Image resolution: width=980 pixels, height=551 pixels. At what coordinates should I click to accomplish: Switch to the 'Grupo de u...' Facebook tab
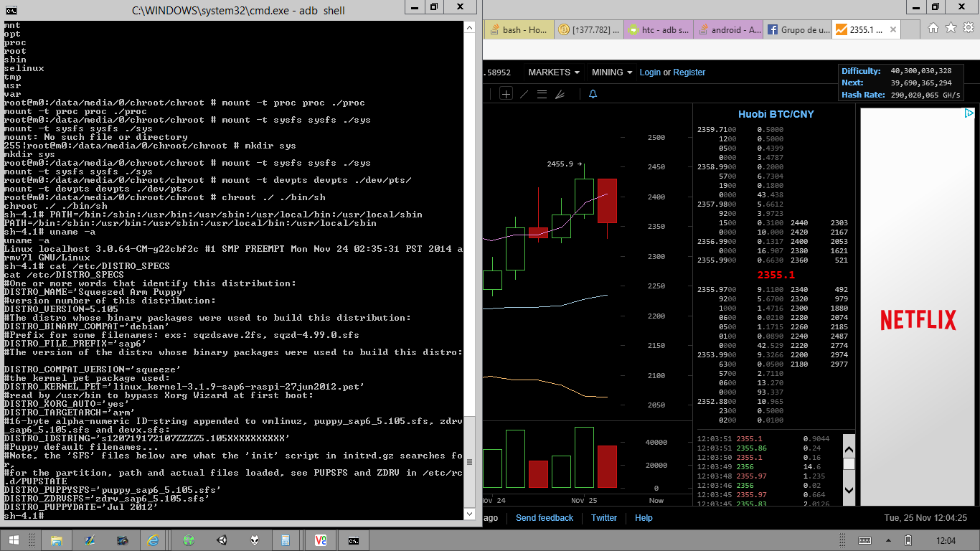point(798,30)
